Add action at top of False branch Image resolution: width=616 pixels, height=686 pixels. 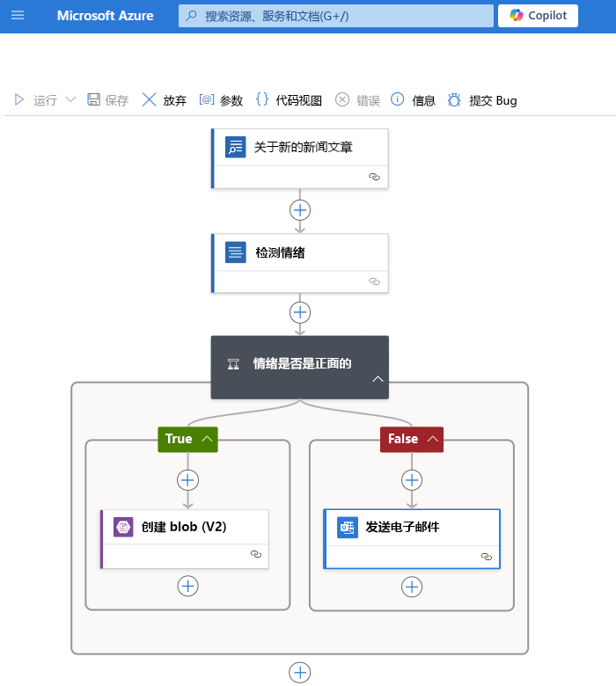(412, 480)
